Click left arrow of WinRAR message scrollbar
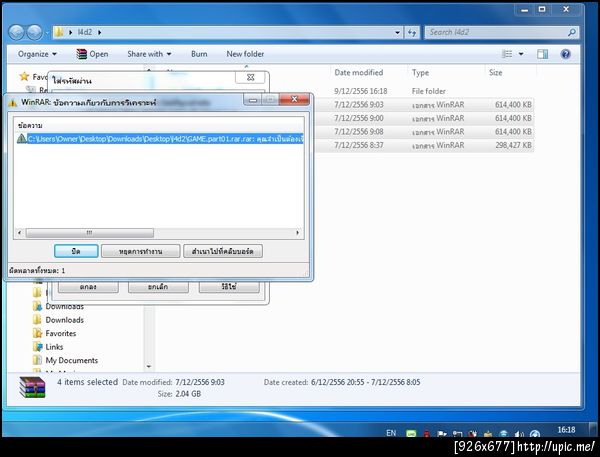Image resolution: width=600 pixels, height=457 pixels. tap(20, 233)
